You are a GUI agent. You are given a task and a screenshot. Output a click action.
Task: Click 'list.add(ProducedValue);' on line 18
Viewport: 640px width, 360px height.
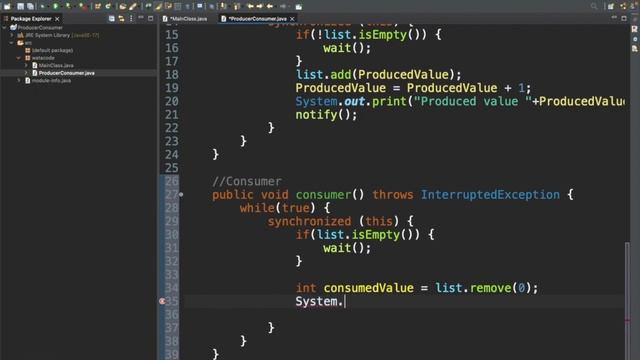coord(378,75)
